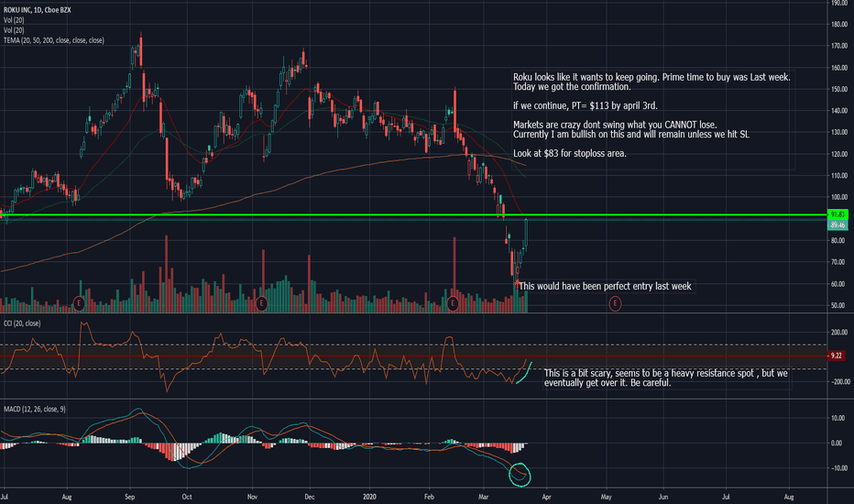Select the red entry arrow below the low candle

pyautogui.click(x=517, y=283)
